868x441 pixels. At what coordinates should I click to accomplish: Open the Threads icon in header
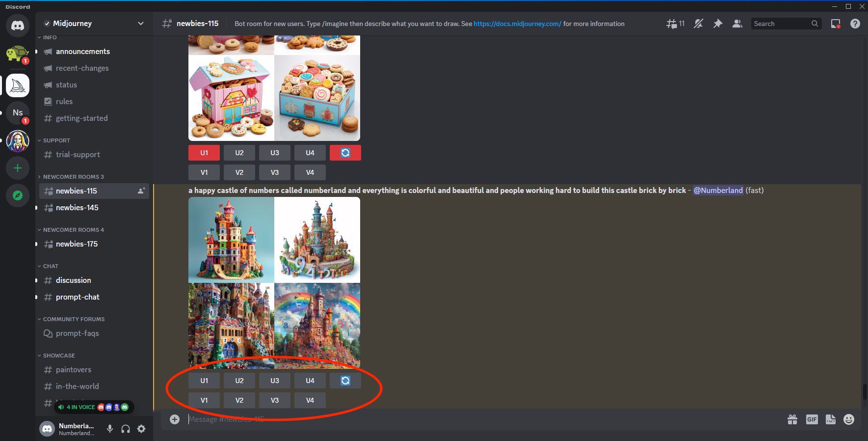click(671, 24)
